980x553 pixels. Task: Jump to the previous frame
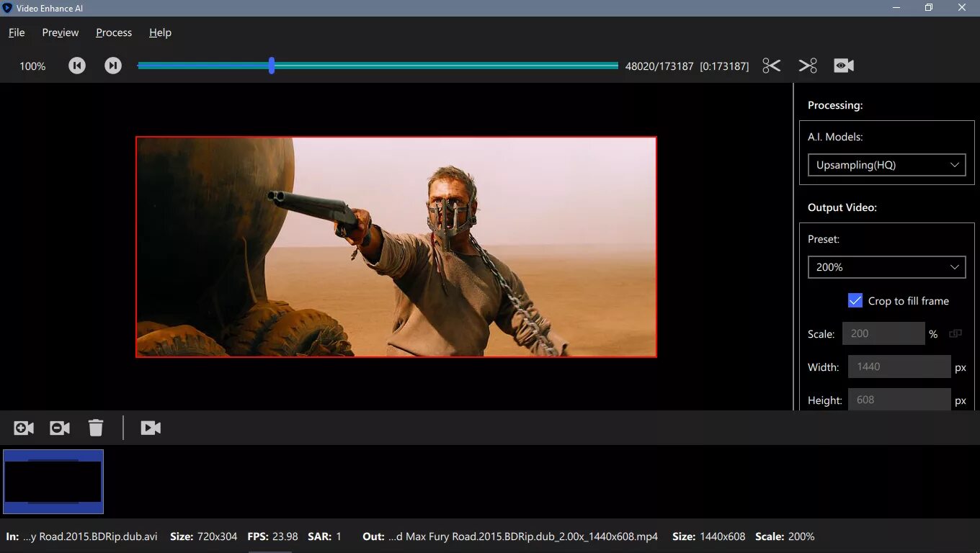[77, 66]
